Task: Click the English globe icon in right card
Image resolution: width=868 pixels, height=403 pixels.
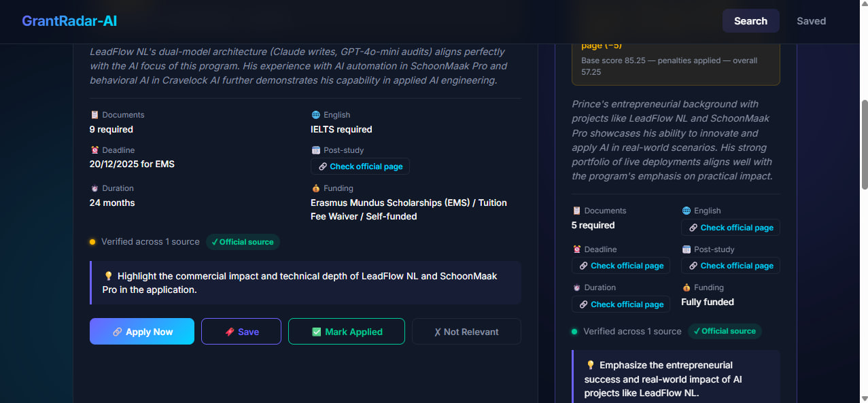Action: pyautogui.click(x=686, y=211)
